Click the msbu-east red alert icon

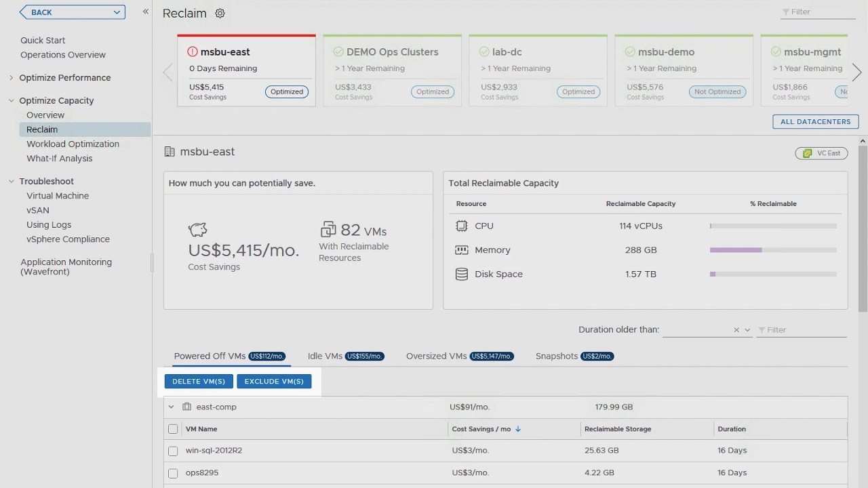[193, 52]
